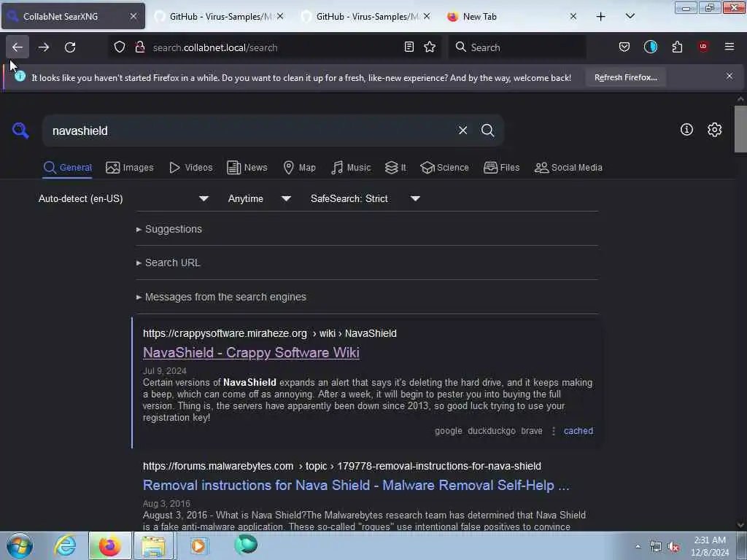The width and height of the screenshot is (747, 560).
Task: Switch to the Social Media category
Action: point(568,168)
